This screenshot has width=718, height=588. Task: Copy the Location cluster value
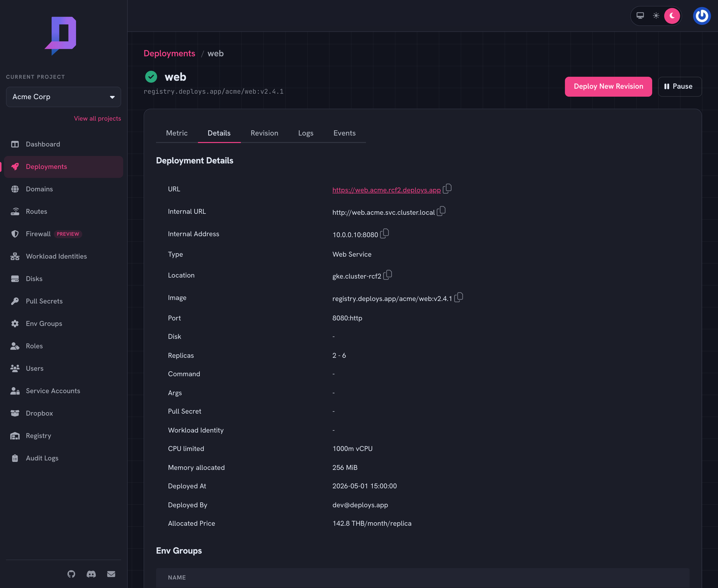pyautogui.click(x=388, y=275)
